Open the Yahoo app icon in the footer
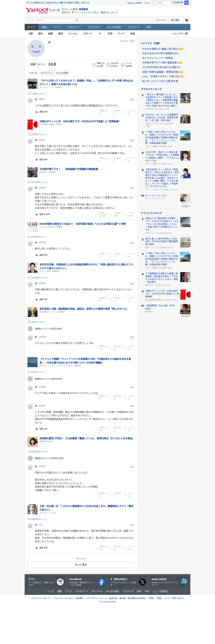The height and width of the screenshot is (644, 215). 60,582
